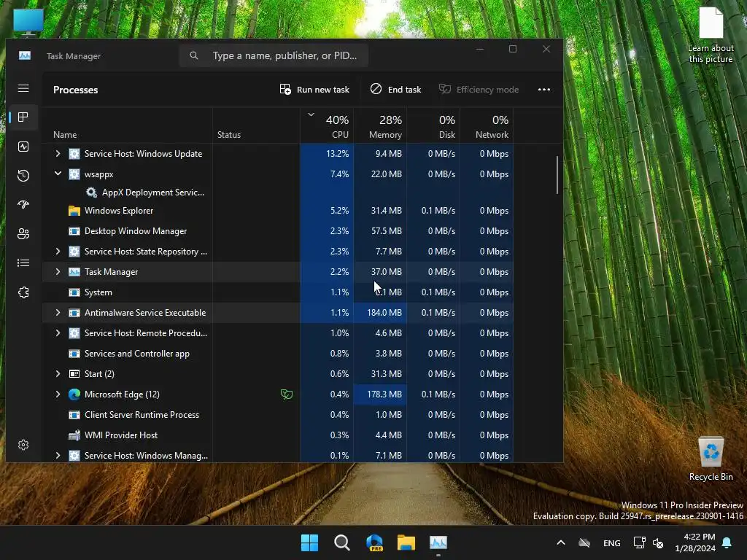Open Microsoft Edge PRE on taskbar

pyautogui.click(x=374, y=542)
